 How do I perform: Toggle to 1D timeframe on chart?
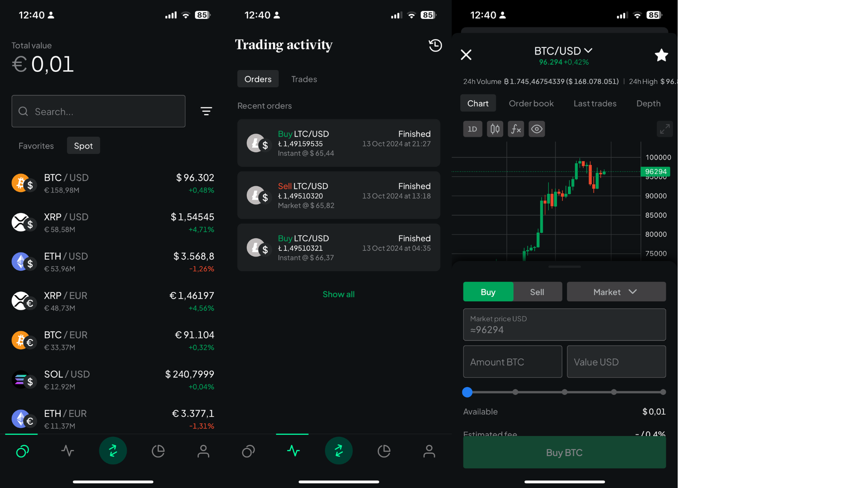pyautogui.click(x=473, y=129)
